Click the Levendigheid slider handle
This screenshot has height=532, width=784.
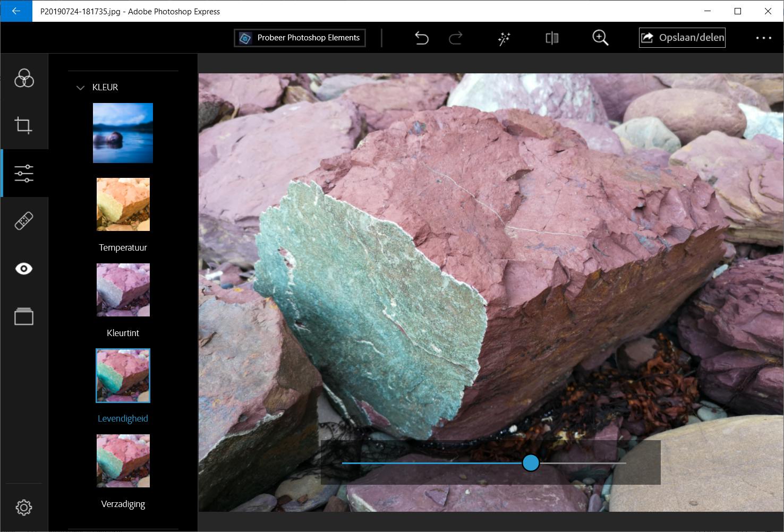click(x=531, y=463)
